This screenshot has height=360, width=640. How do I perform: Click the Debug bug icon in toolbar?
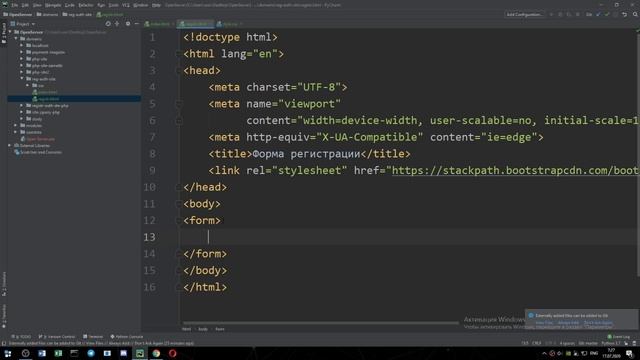[x=560, y=15]
